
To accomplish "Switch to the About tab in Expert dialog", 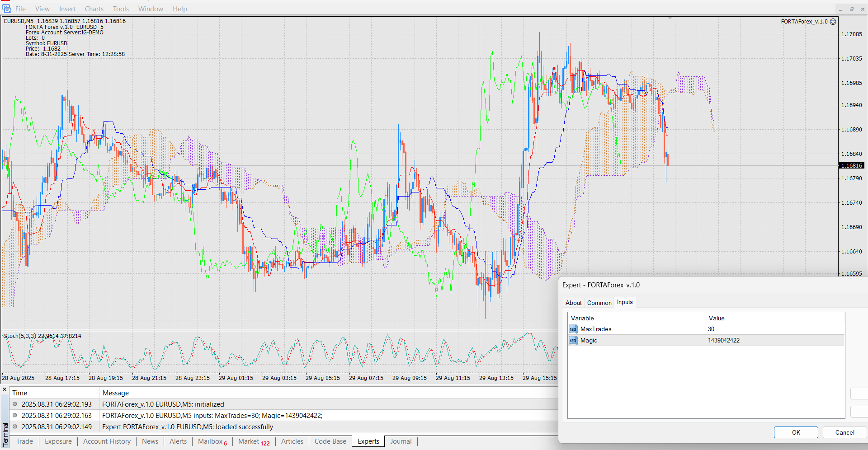I will (x=573, y=303).
